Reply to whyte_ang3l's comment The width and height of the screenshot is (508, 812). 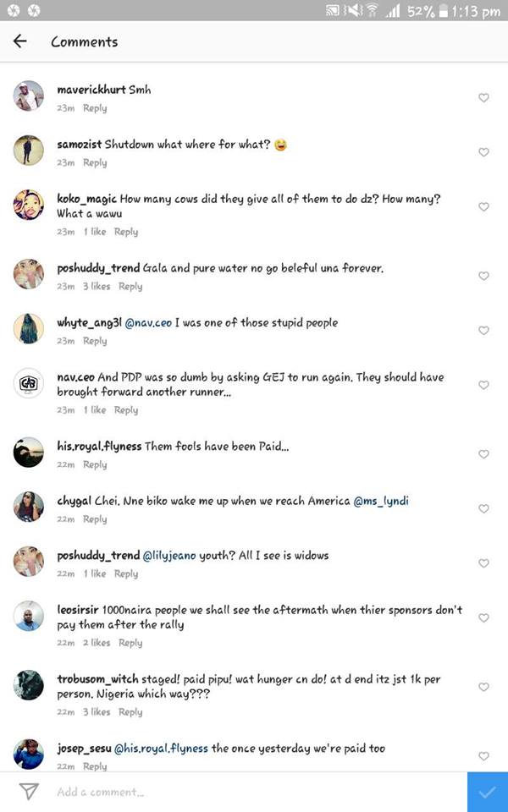pos(95,341)
